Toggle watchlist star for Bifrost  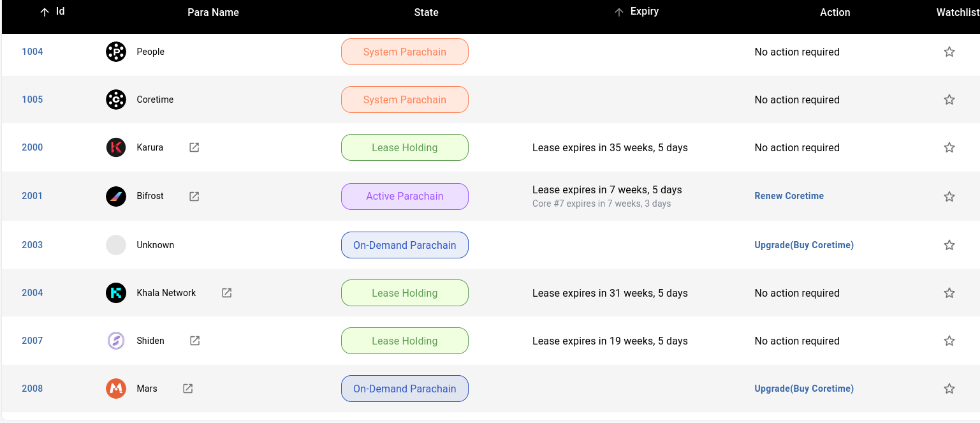949,197
